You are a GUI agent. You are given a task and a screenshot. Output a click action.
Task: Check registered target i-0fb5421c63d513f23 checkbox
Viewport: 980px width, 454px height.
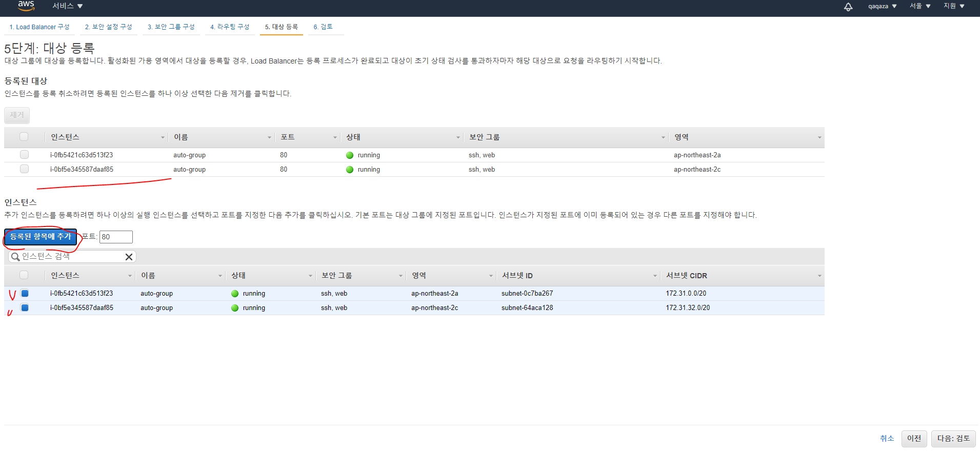point(24,155)
